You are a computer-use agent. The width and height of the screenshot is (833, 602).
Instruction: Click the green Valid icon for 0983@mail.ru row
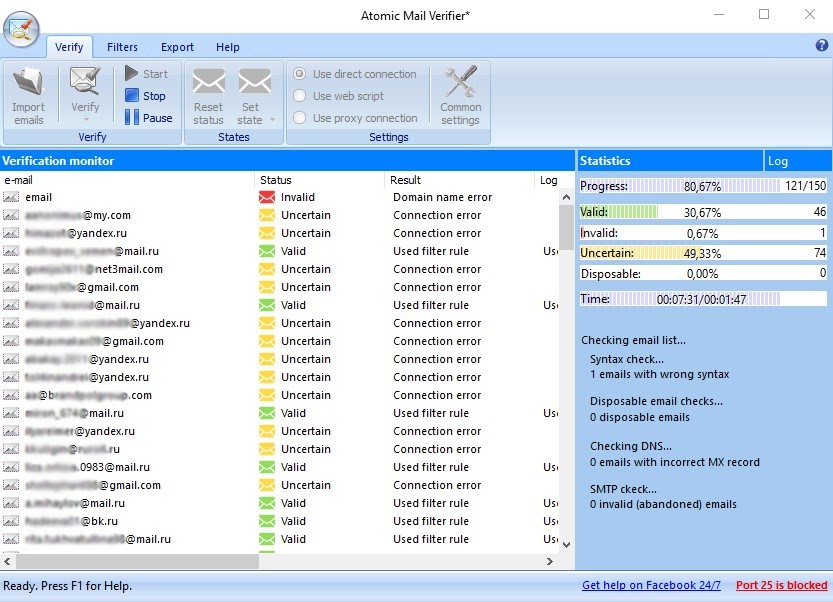click(x=267, y=467)
